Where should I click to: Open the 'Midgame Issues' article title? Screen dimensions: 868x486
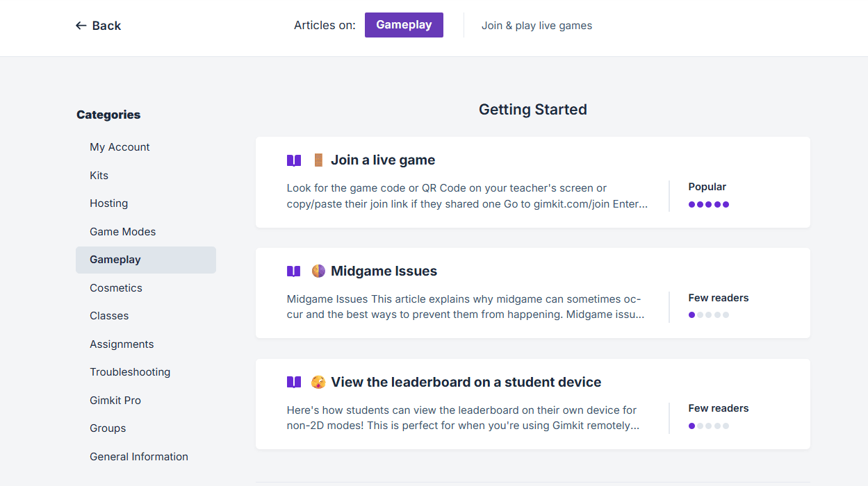click(383, 271)
